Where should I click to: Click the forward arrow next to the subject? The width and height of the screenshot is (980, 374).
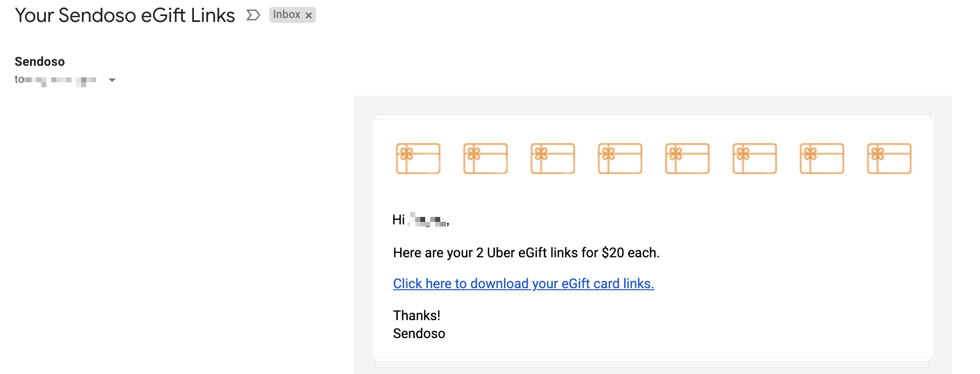tap(254, 15)
